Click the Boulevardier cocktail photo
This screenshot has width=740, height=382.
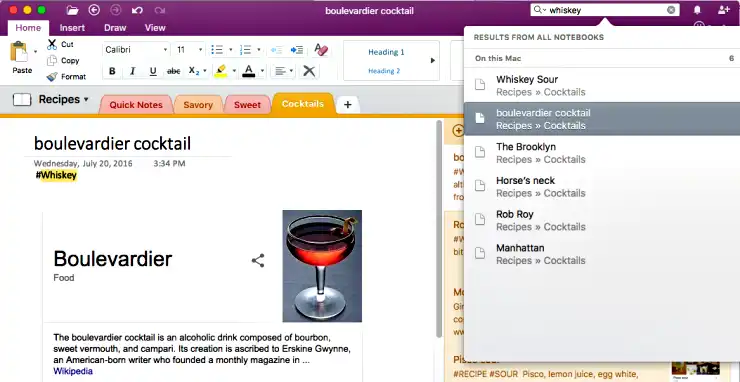(322, 266)
